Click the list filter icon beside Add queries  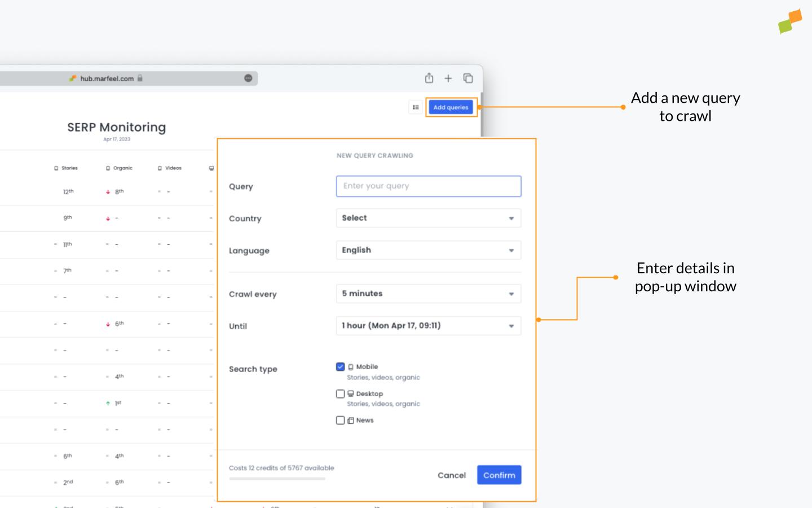point(416,107)
